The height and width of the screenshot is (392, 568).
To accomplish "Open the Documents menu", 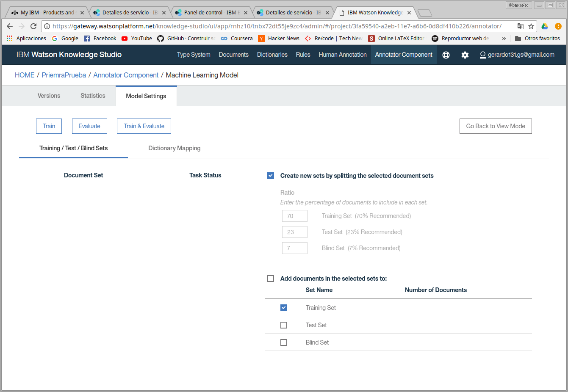I will pos(234,55).
